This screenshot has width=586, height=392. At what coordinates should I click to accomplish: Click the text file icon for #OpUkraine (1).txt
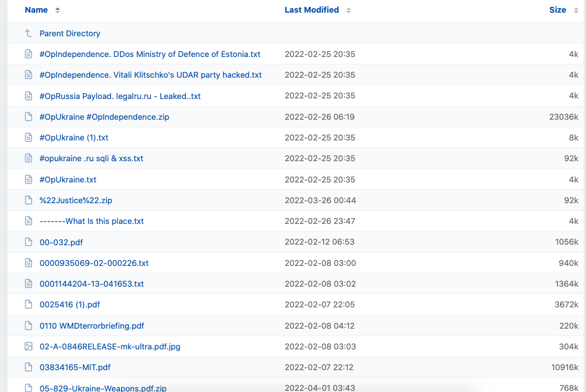[x=28, y=138]
